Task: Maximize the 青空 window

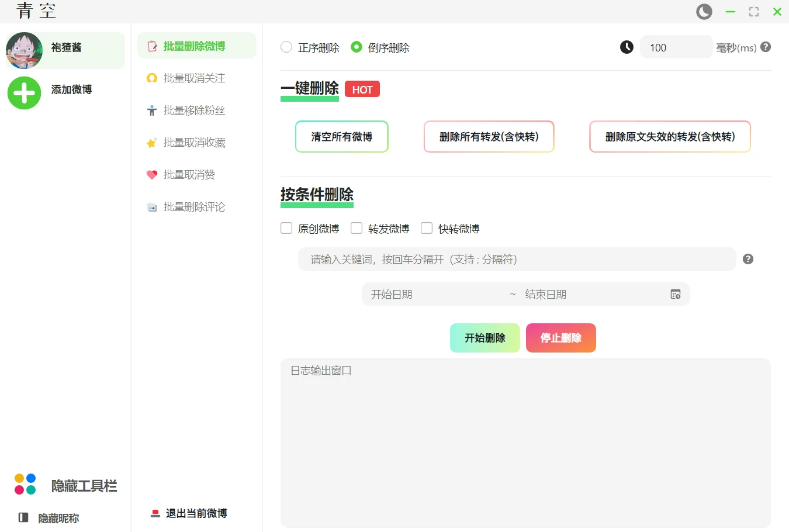Action: [754, 12]
